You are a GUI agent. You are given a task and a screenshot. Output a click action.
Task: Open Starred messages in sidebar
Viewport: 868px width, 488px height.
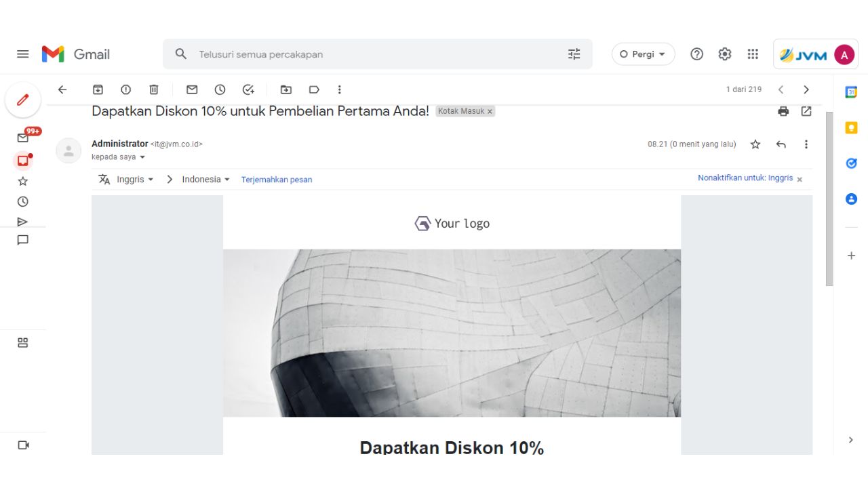(x=23, y=181)
